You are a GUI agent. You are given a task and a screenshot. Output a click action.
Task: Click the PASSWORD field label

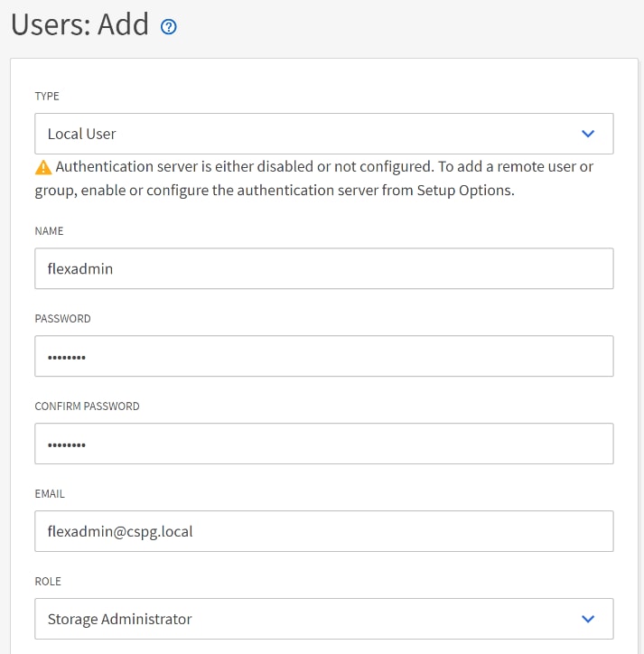tap(62, 319)
